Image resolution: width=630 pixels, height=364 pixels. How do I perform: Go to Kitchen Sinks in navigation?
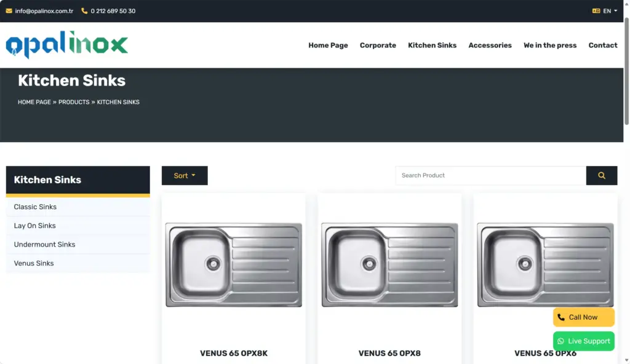coord(432,45)
